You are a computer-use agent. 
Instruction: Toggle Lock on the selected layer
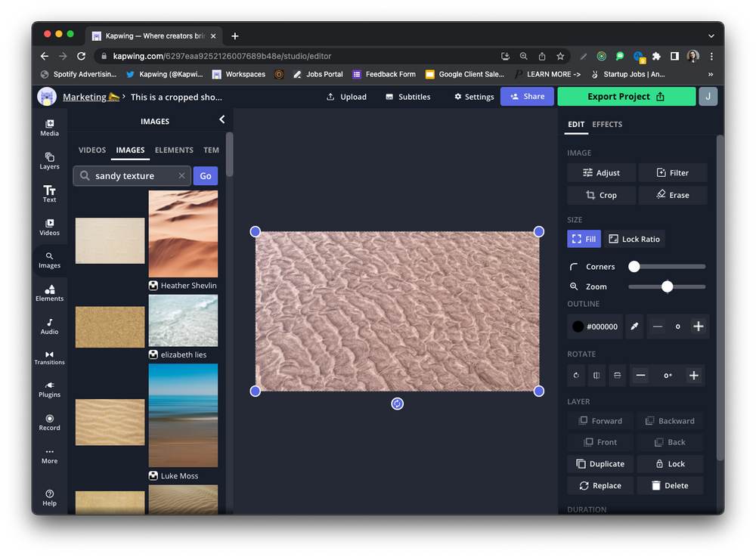point(670,464)
